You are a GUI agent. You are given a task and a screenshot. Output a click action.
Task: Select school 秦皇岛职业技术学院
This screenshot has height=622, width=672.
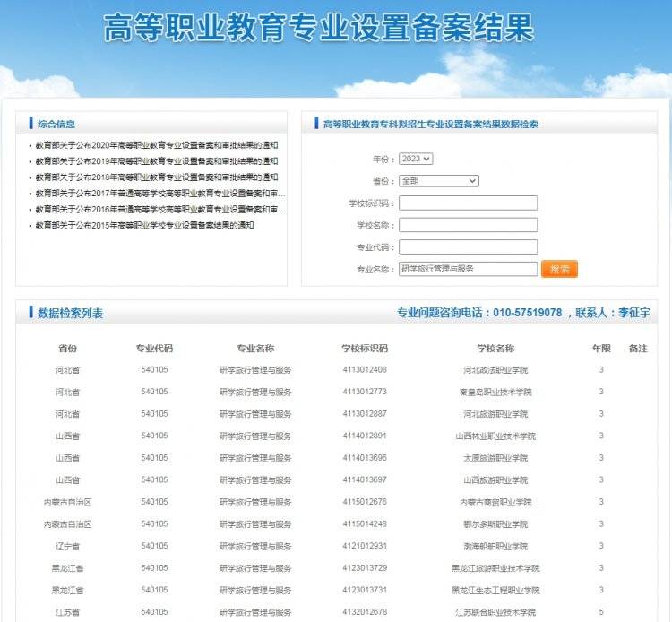(x=495, y=392)
